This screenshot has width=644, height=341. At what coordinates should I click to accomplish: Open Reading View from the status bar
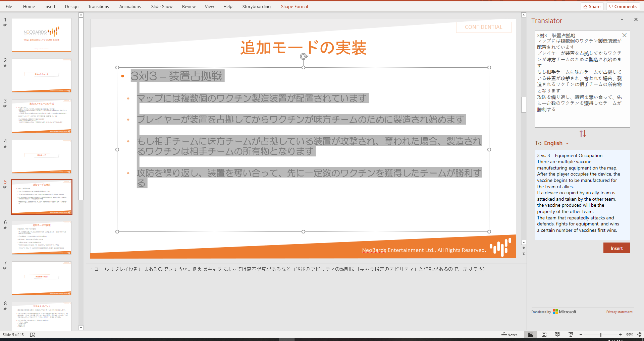coord(557,335)
